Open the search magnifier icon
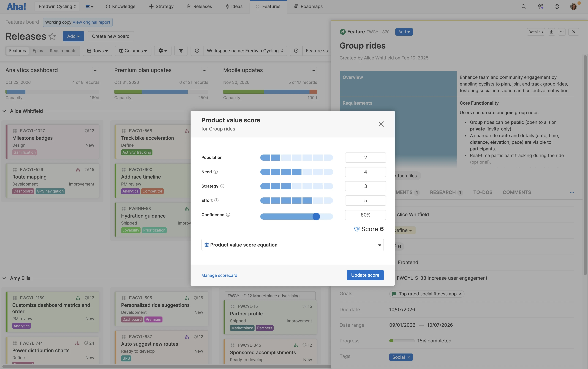Image resolution: width=588 pixels, height=369 pixels. pos(524,7)
